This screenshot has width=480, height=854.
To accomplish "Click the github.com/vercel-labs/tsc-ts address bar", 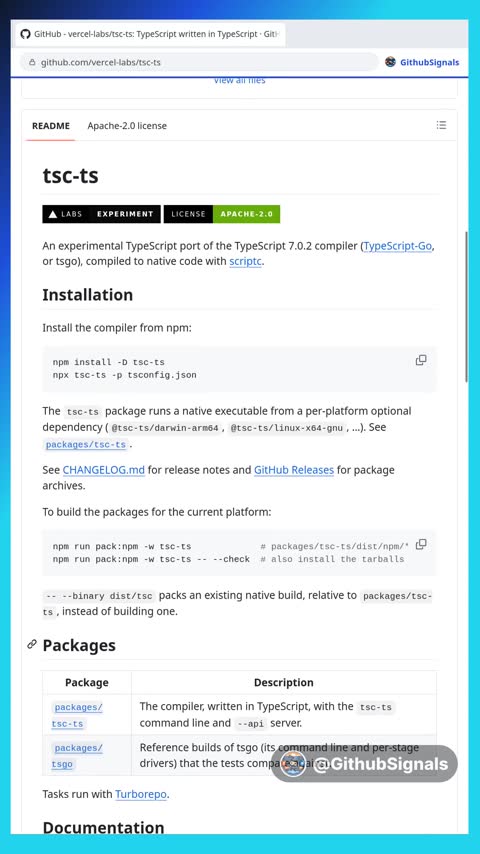I will coord(199,63).
